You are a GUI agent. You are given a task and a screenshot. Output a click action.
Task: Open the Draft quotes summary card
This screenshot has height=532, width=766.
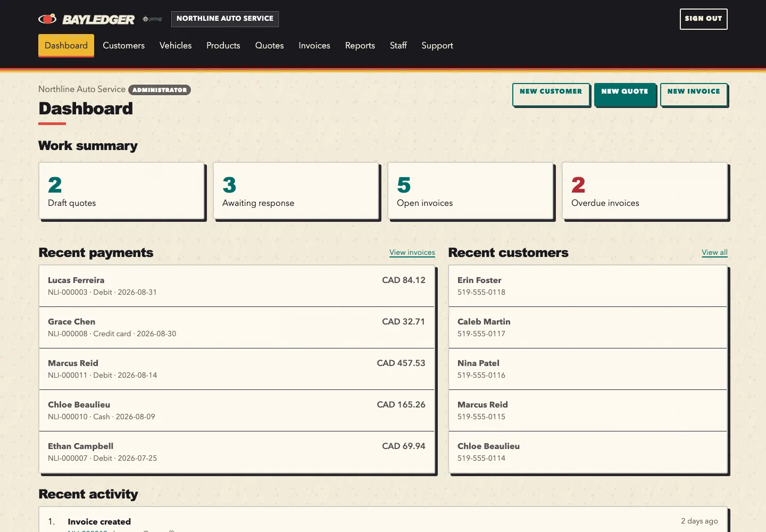pos(121,190)
